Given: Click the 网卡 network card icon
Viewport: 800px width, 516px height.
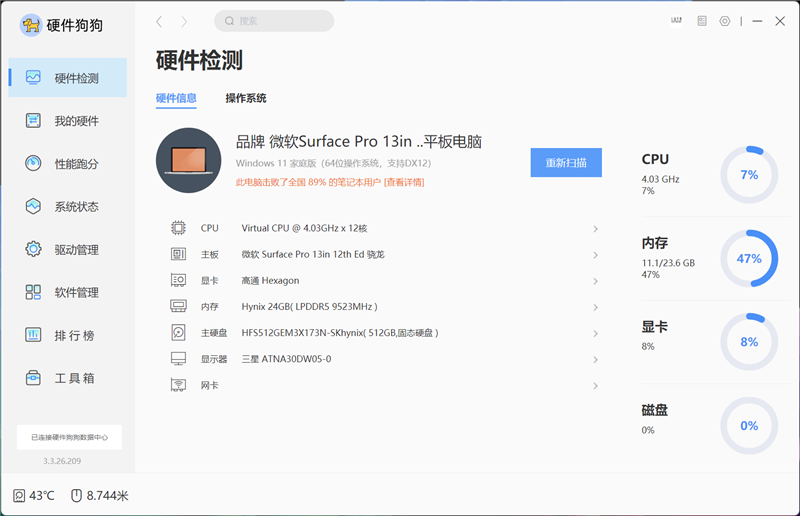Looking at the screenshot, I should 178,384.
